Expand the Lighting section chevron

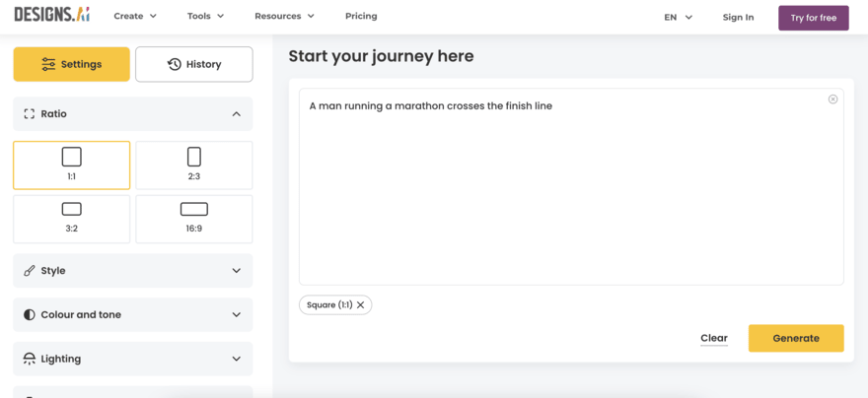236,360
